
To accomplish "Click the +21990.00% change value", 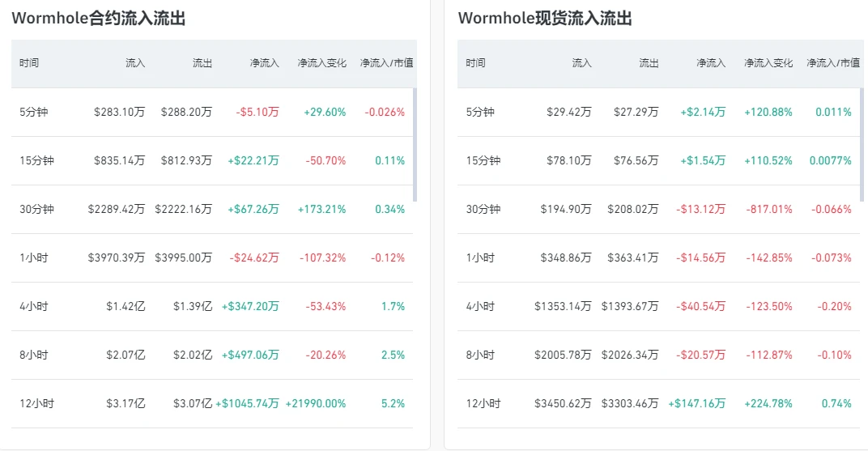I will (x=316, y=404).
